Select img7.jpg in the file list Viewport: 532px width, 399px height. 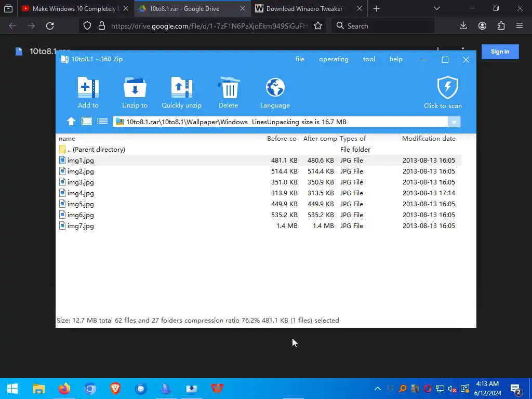(259, 225)
